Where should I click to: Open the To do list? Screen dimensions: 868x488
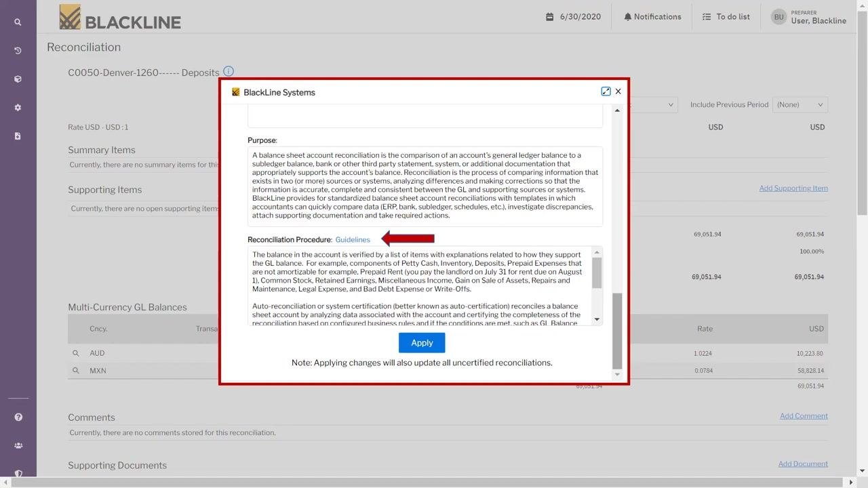(x=726, y=17)
